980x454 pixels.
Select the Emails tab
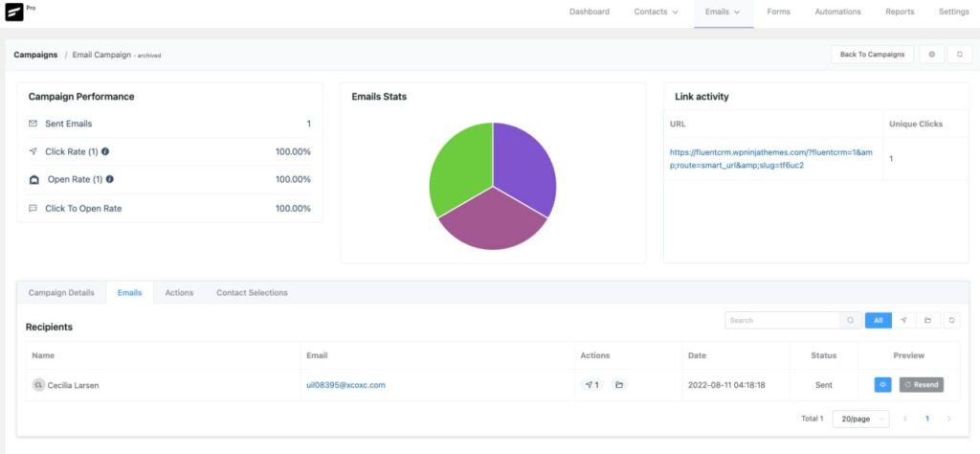pyautogui.click(x=129, y=293)
